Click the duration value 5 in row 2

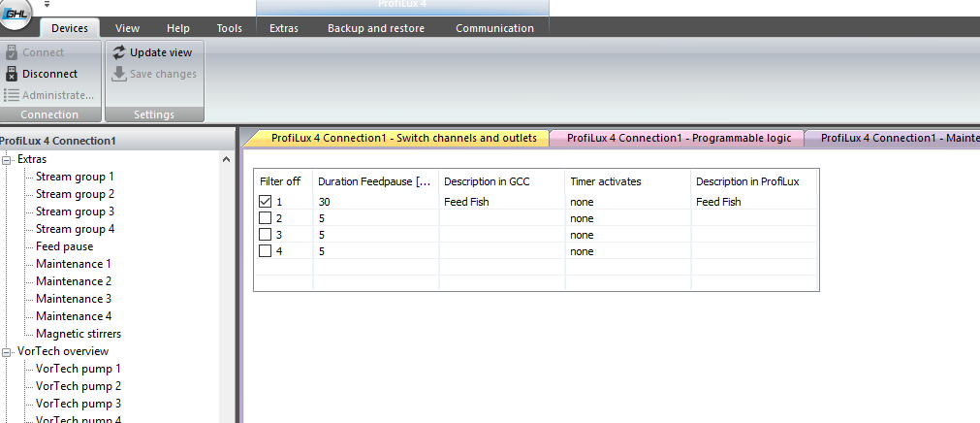(x=321, y=218)
